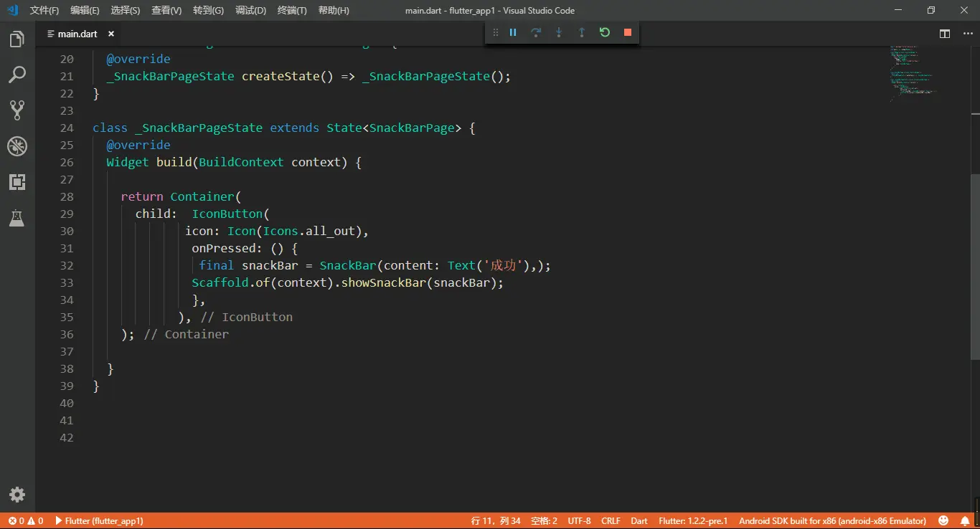Open the 帮助(H) menu

coord(334,11)
